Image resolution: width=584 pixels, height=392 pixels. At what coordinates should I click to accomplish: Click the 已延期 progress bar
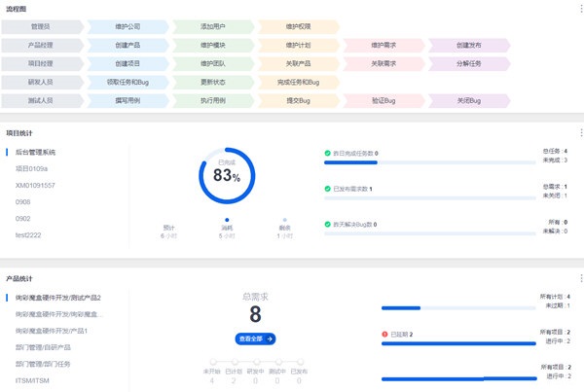click(458, 343)
